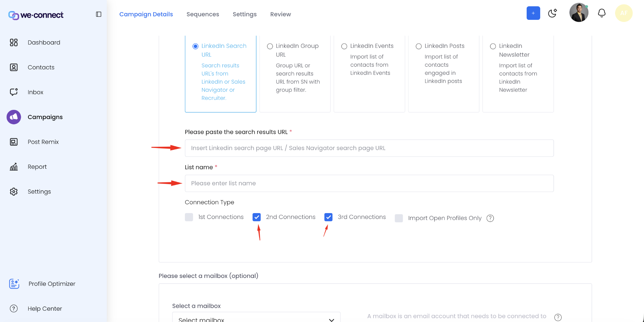Open sidebar Settings label
644x322 pixels.
39,192
